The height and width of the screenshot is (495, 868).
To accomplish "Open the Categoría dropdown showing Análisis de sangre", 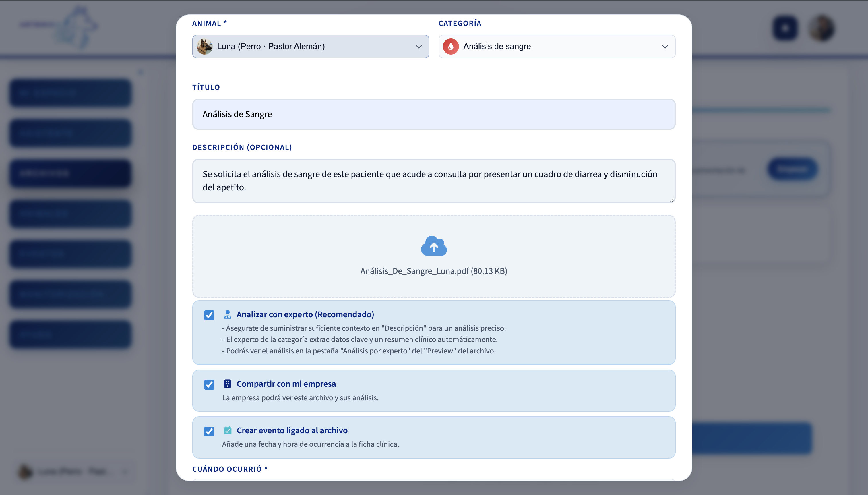I will pyautogui.click(x=557, y=46).
